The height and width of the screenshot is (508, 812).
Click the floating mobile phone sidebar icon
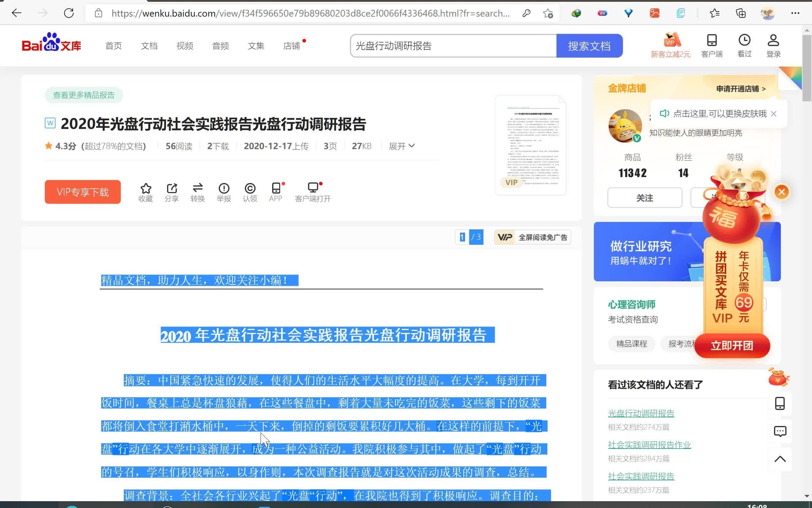[x=780, y=403]
